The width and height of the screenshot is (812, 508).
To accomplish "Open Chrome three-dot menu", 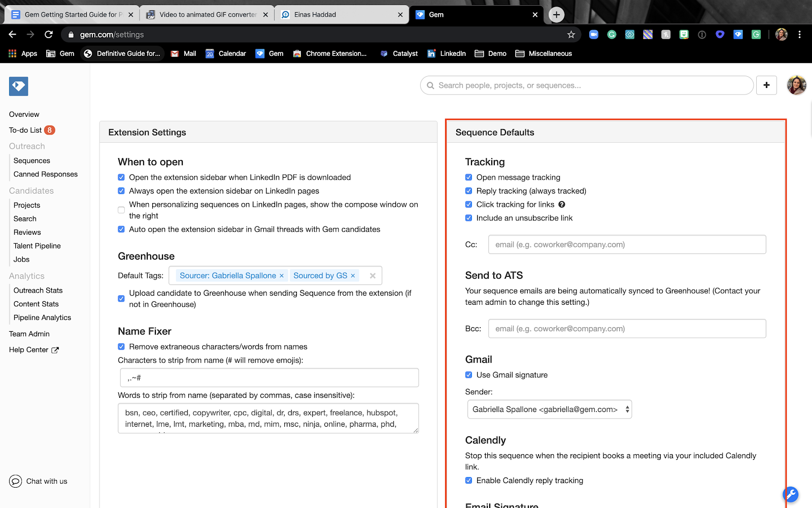I will click(x=799, y=35).
